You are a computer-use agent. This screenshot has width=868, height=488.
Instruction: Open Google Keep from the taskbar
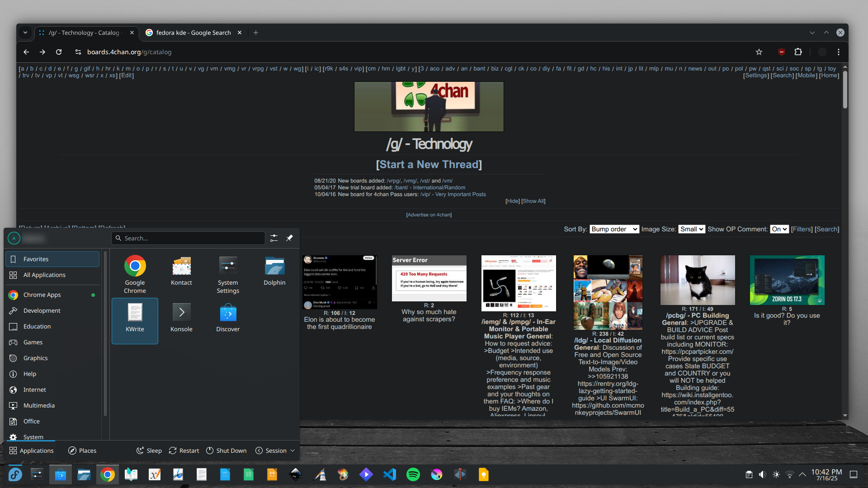pos(484,474)
